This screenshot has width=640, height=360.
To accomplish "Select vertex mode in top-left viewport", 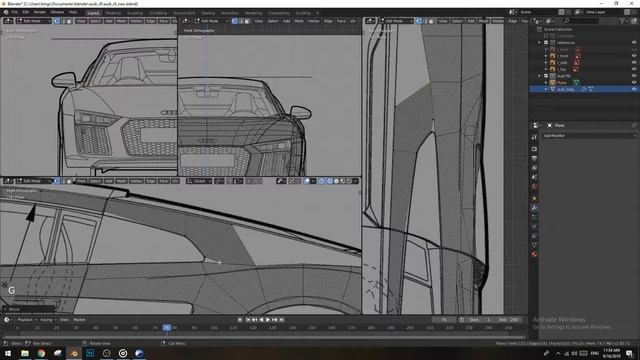I will pyautogui.click(x=57, y=21).
